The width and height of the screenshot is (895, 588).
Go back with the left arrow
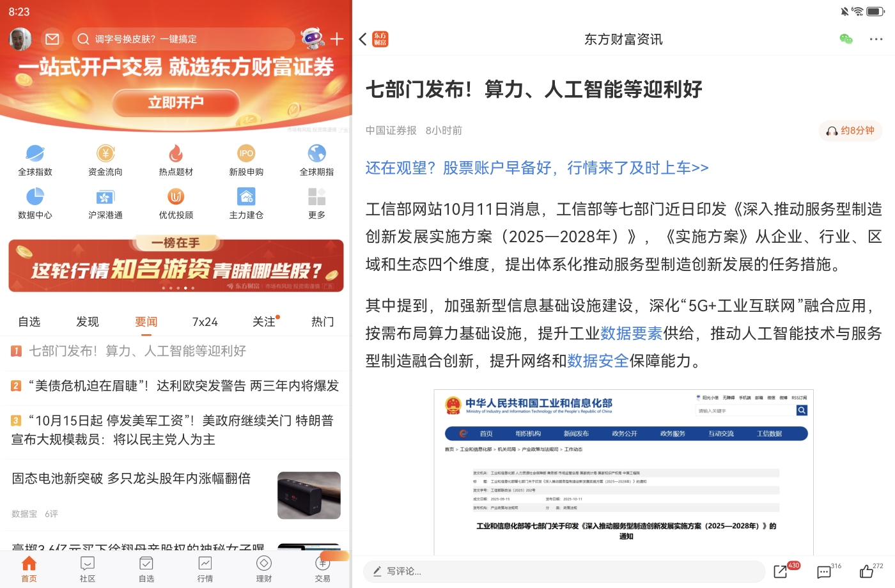click(363, 39)
